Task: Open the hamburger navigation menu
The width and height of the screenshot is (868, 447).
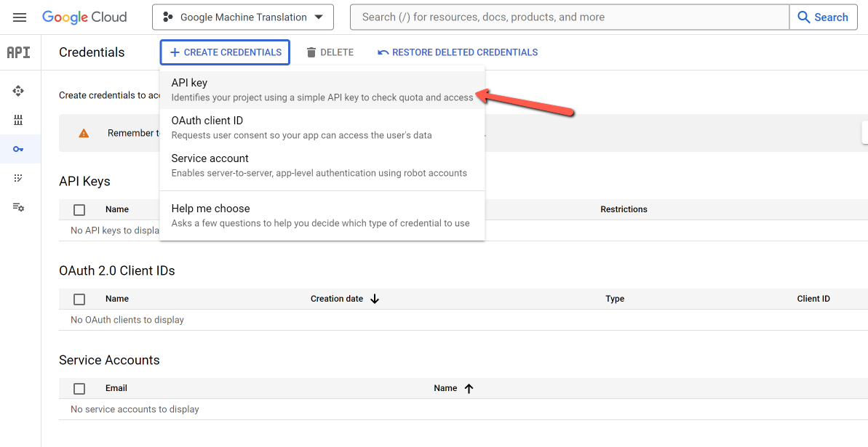Action: (20, 17)
